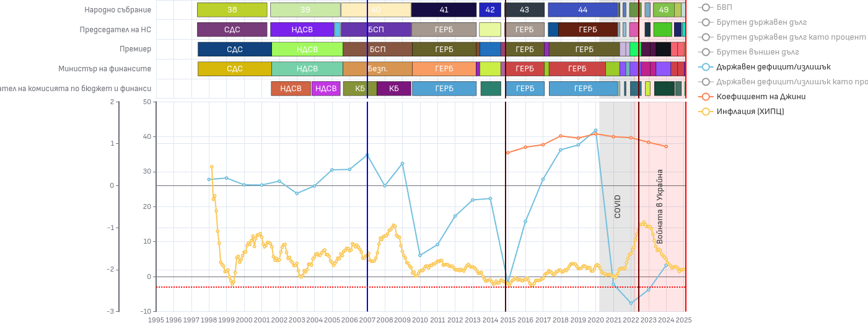This screenshot has height=328, width=868.
Task: Click the COVID period label
Action: click(618, 206)
